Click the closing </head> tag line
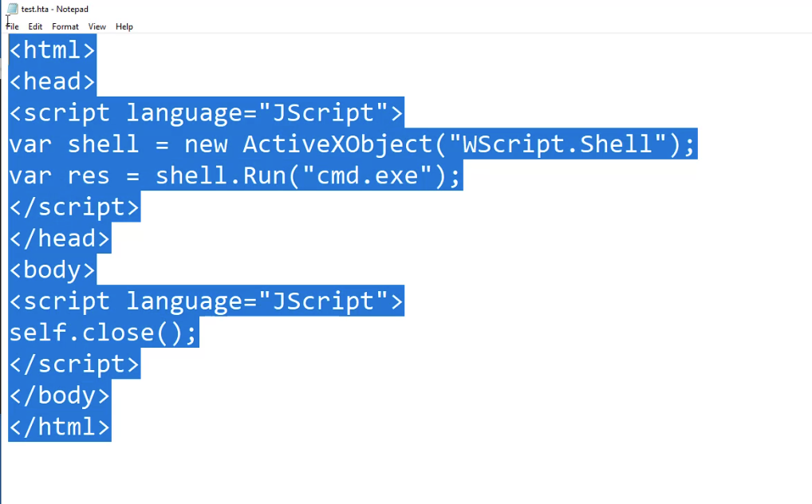The height and width of the screenshot is (504, 812). (x=60, y=238)
